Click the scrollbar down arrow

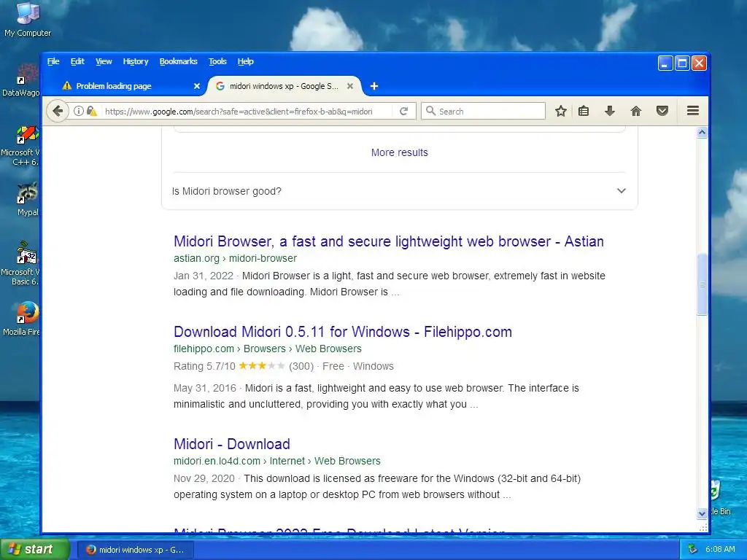(701, 513)
